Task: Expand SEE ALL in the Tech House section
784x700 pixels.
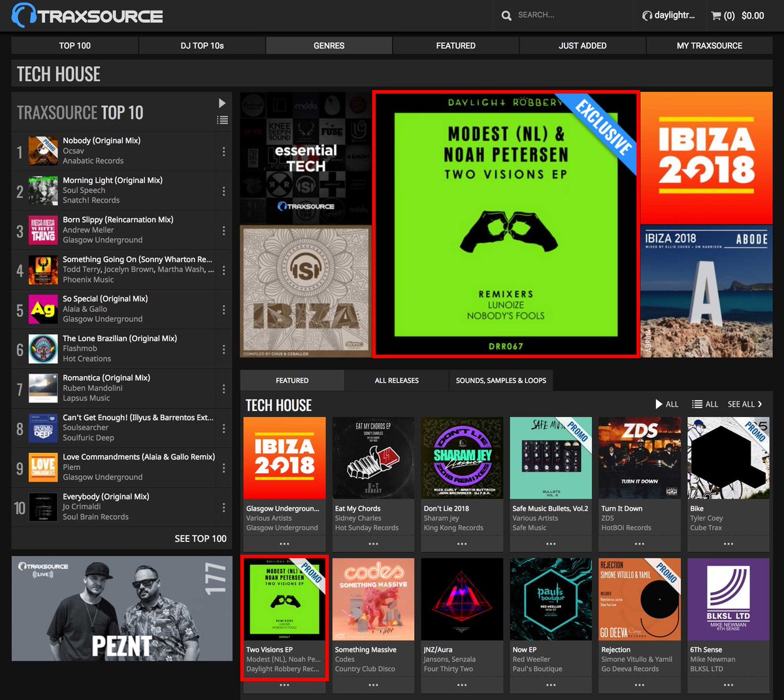Action: click(744, 404)
